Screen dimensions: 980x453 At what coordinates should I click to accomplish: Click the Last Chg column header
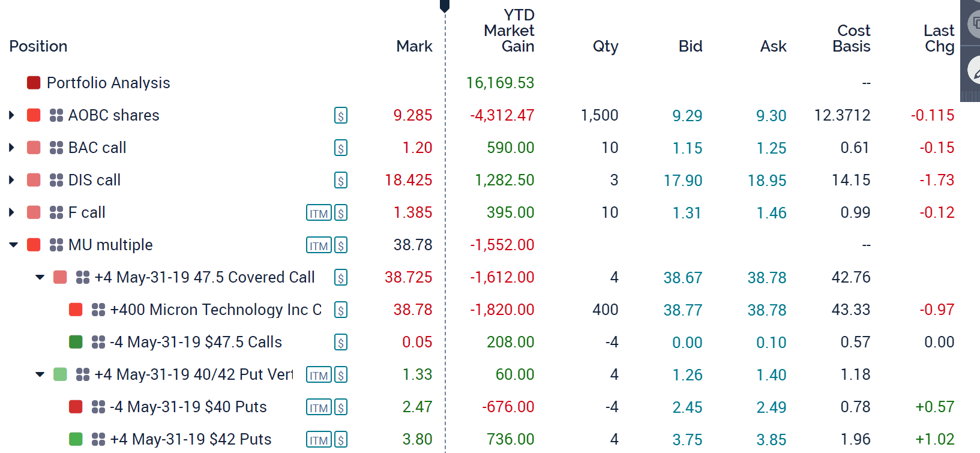tap(939, 38)
